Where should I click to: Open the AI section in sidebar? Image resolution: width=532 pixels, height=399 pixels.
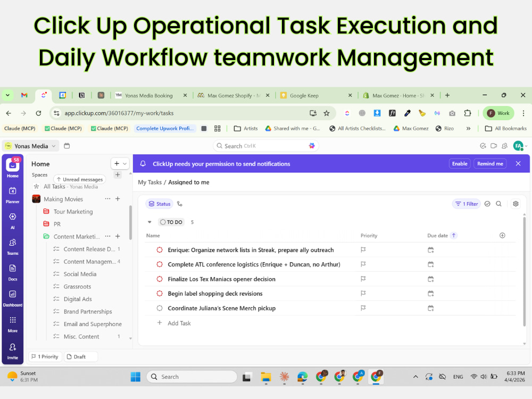[13, 217]
